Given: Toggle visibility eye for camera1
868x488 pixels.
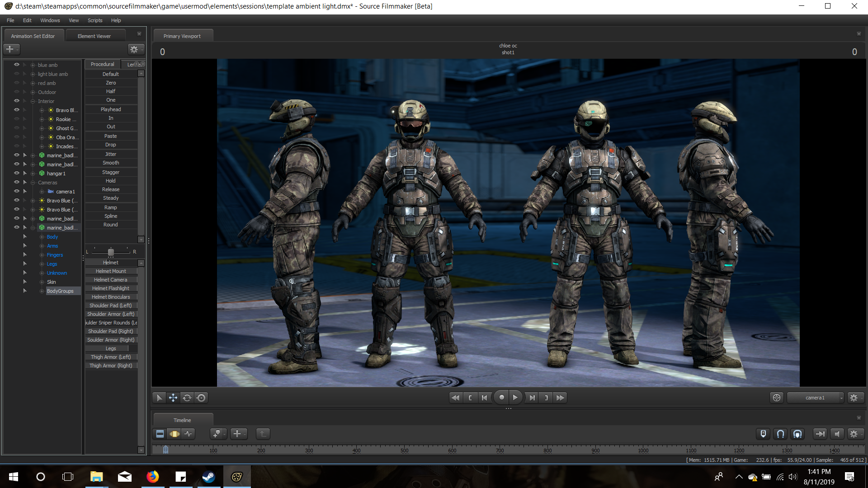Looking at the screenshot, I should pyautogui.click(x=17, y=191).
